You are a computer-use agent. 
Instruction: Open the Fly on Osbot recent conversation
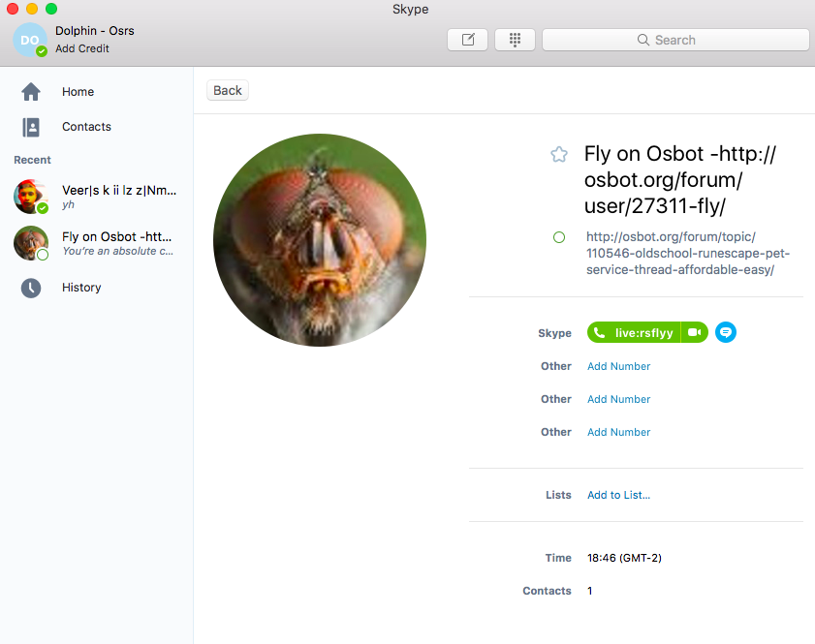coord(97,243)
